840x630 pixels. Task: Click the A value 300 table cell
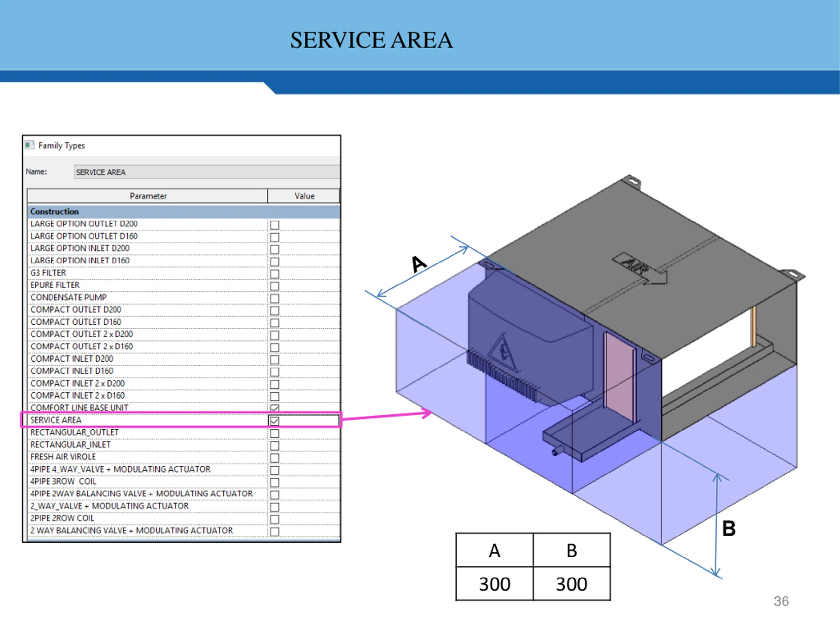(494, 584)
